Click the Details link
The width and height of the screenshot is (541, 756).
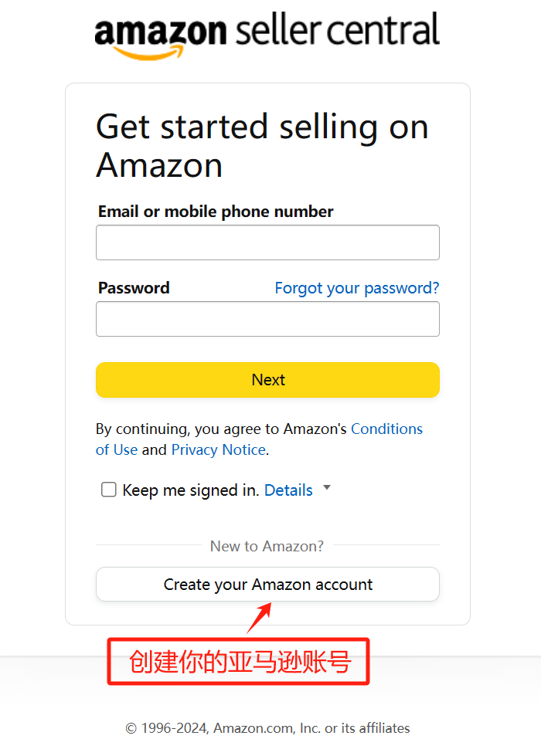288,490
